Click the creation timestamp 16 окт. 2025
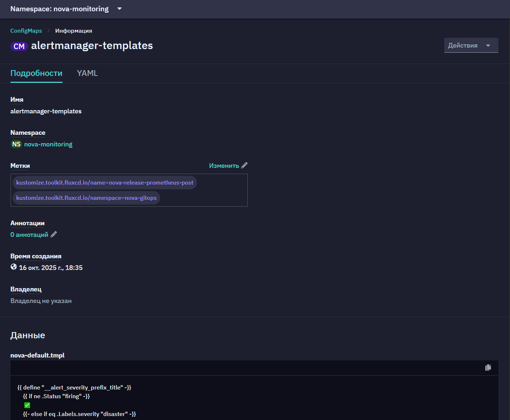510x420 pixels. pyautogui.click(x=51, y=268)
